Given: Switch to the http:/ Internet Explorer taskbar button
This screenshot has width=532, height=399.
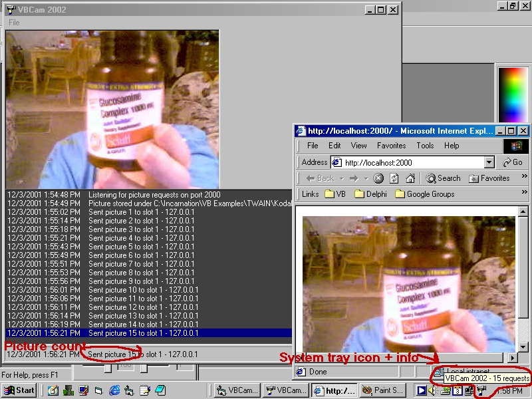Looking at the screenshot, I should [x=334, y=390].
